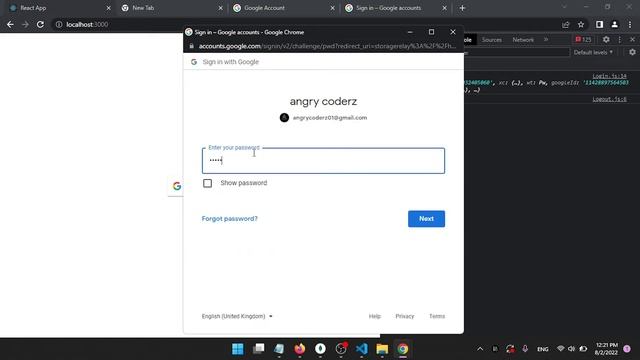Open console settings gear icon
Screen dimensions: 640x360
[632, 52]
